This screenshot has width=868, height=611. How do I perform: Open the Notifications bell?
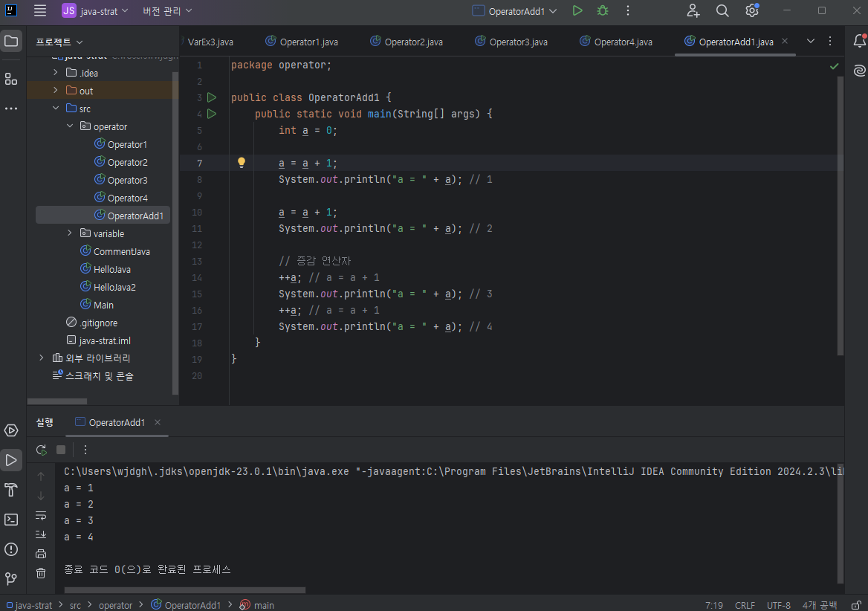pyautogui.click(x=859, y=41)
